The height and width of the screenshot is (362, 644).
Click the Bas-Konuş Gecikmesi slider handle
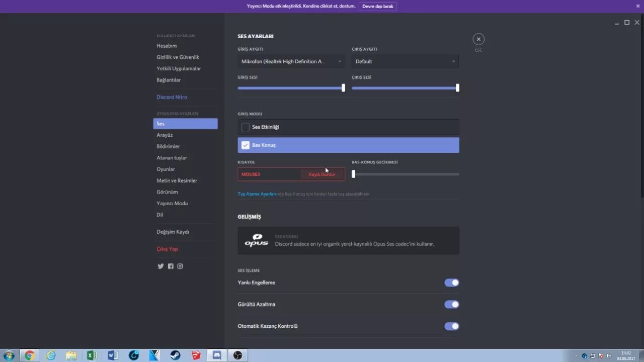pyautogui.click(x=354, y=174)
